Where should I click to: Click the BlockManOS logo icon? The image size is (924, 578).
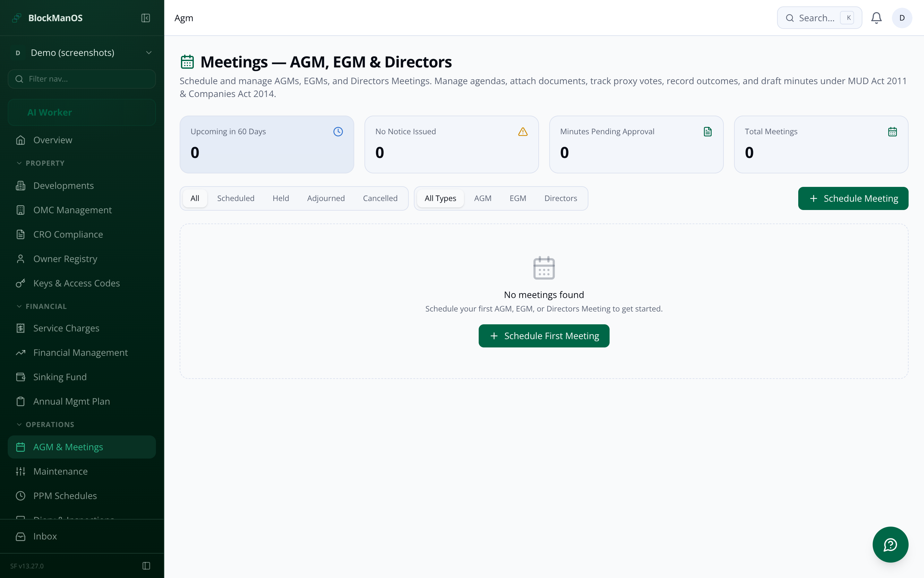17,18
